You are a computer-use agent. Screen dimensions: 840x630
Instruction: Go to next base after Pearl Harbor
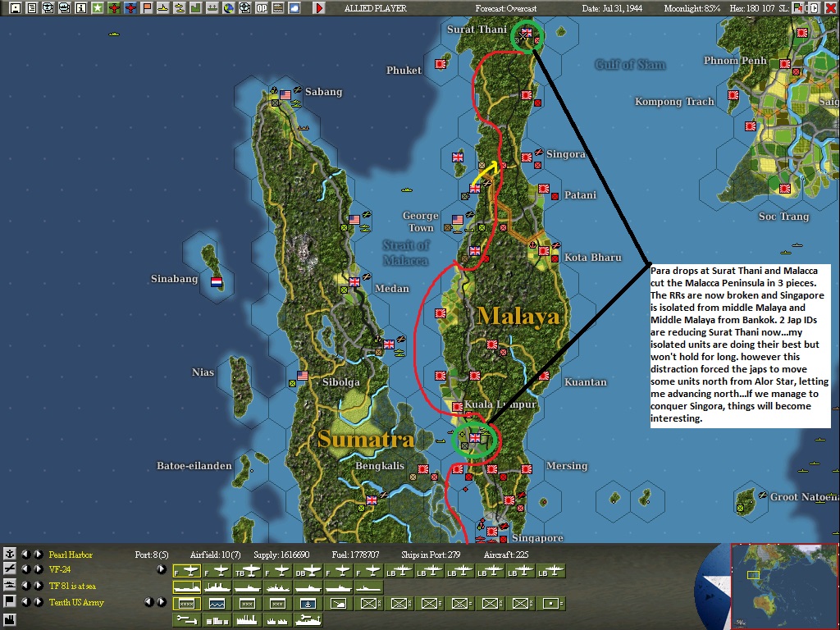pos(38,554)
